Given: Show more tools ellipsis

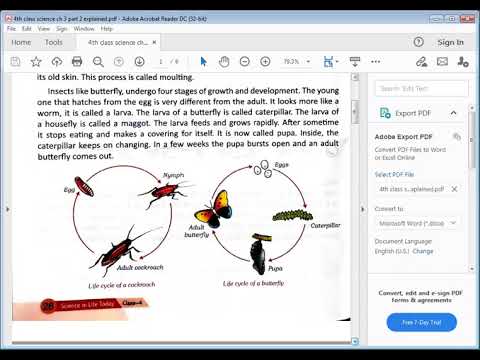Looking at the screenshot, I should [x=376, y=62].
